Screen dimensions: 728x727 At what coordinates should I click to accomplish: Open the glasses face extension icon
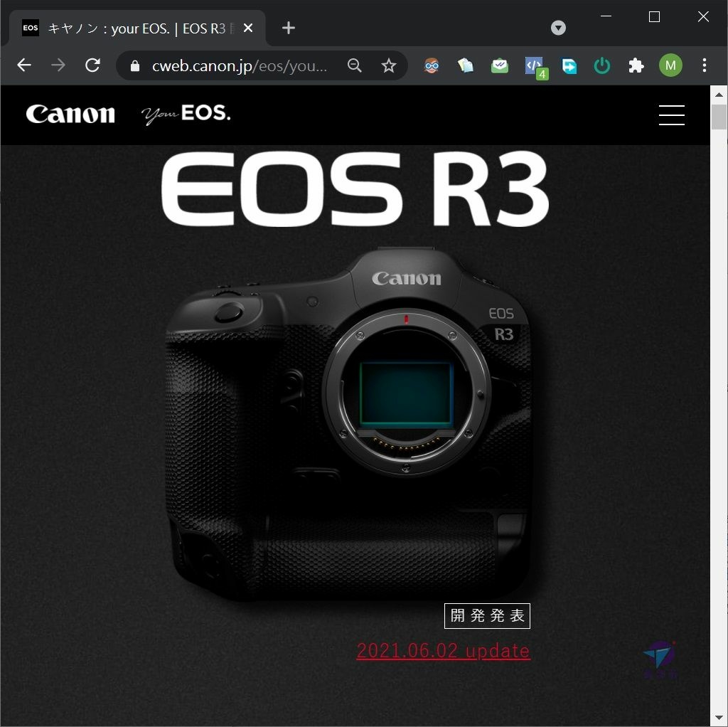tap(432, 65)
